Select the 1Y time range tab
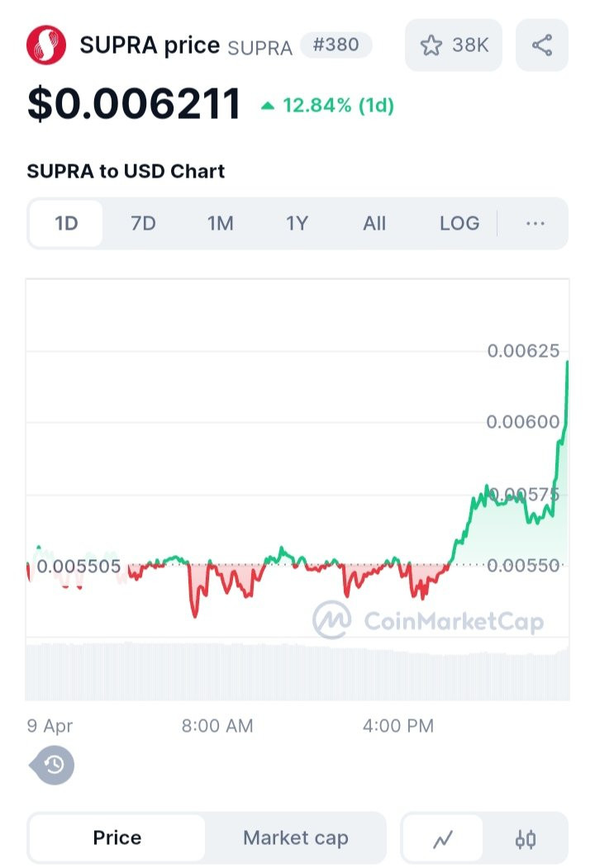 [x=297, y=223]
